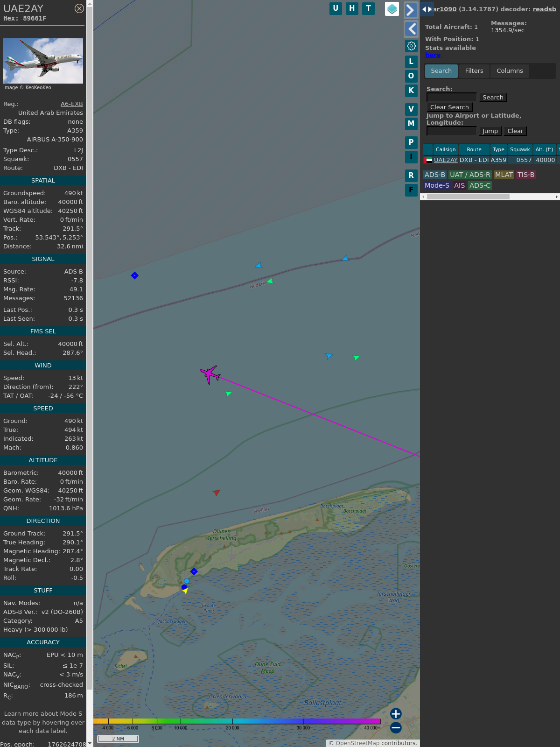The width and height of the screenshot is (560, 747).
Task: Toggle the AIS source legend
Action: [x=460, y=185]
